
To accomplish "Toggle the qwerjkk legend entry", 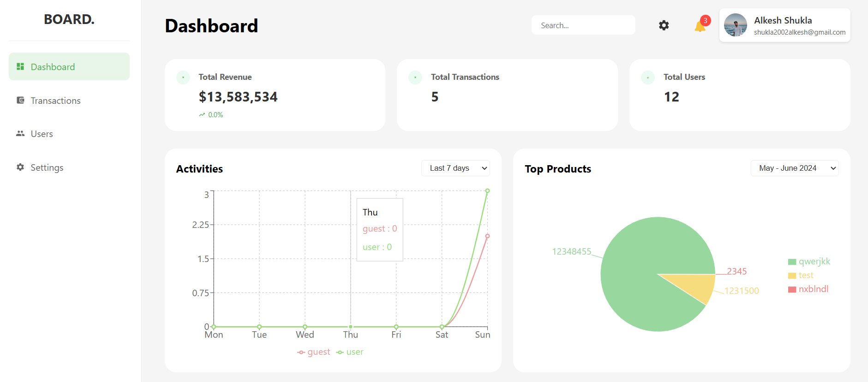I will 809,262.
